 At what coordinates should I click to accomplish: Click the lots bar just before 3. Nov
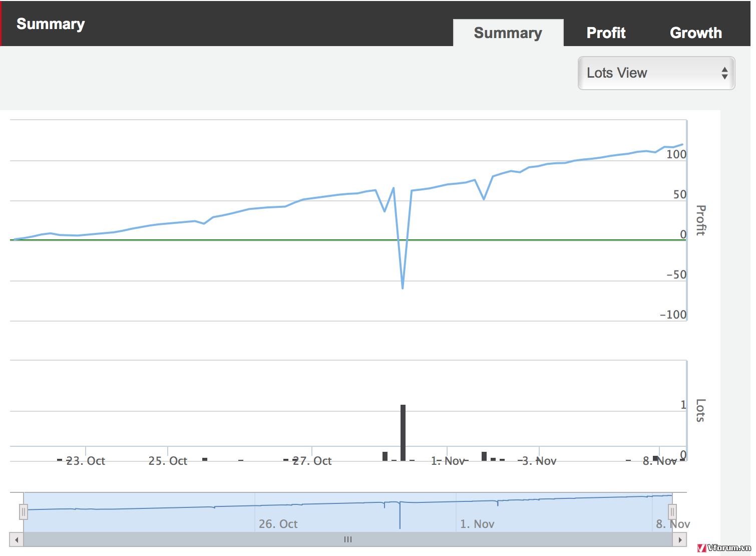(x=484, y=456)
